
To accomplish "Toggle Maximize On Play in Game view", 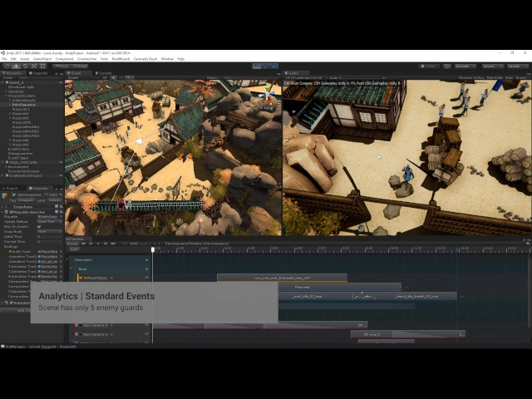I will [471, 77].
